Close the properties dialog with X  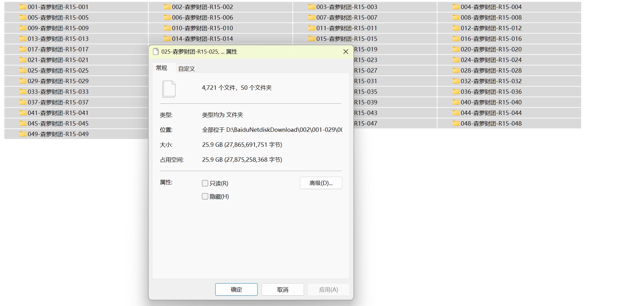346,52
